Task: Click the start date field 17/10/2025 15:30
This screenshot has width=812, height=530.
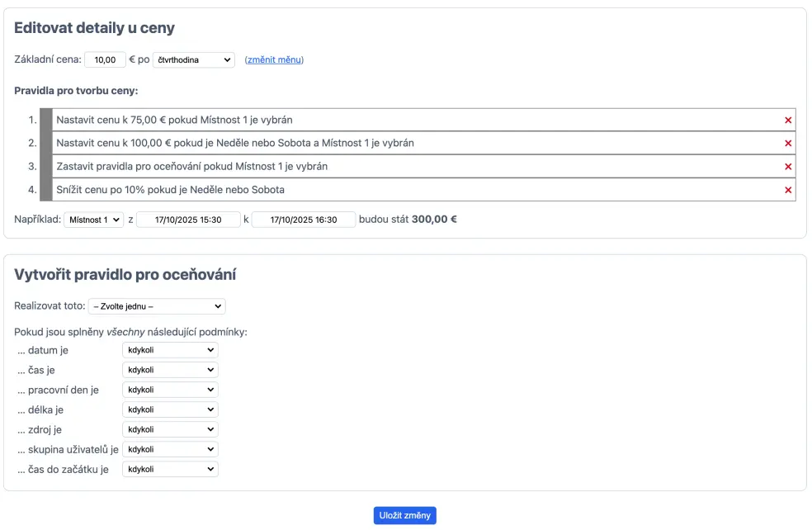Action: point(188,220)
